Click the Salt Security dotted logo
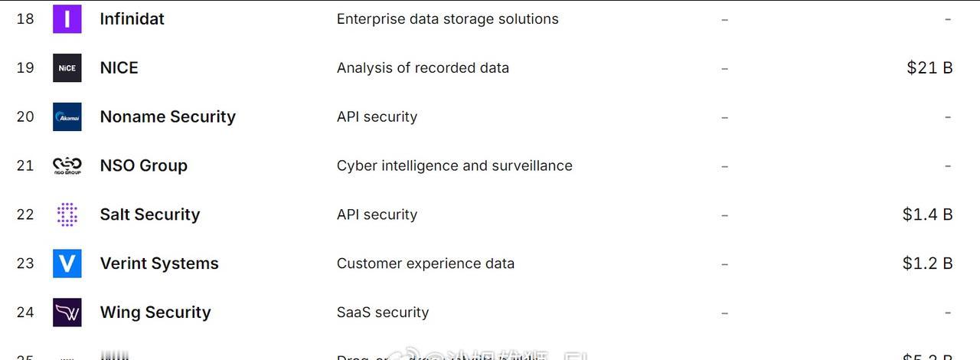Viewport: 980px width, 360px height. tap(67, 214)
